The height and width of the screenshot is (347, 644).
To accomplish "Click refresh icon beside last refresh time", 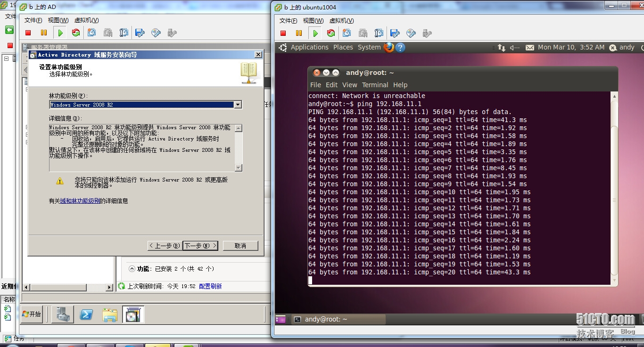I will click(x=122, y=286).
